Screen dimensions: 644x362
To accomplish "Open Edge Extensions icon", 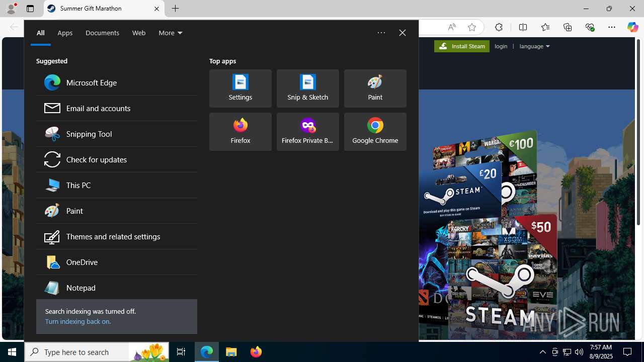I will pos(499,27).
